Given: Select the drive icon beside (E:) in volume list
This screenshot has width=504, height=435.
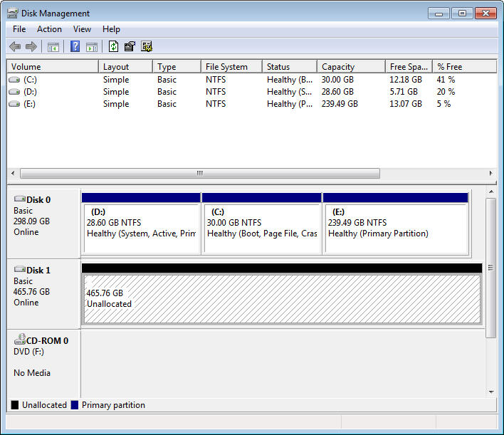Looking at the screenshot, I should coord(14,104).
